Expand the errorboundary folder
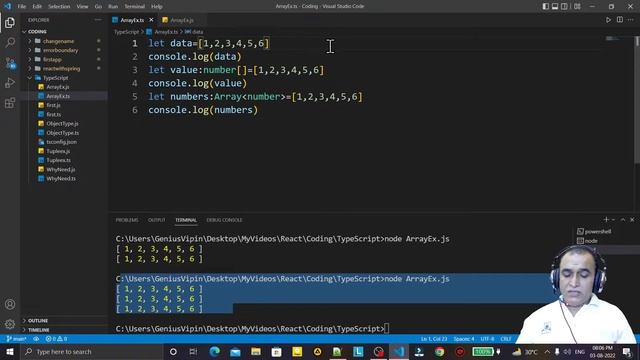 [60, 50]
